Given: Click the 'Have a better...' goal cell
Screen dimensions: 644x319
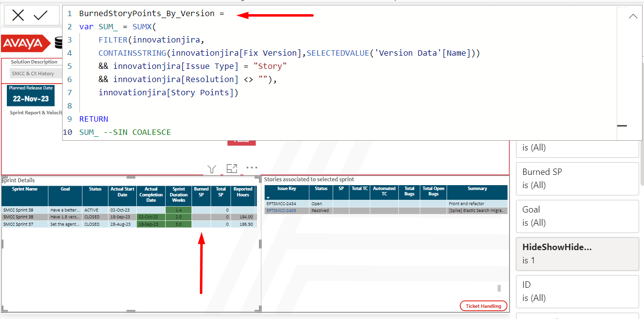Looking at the screenshot, I should pos(65,210).
